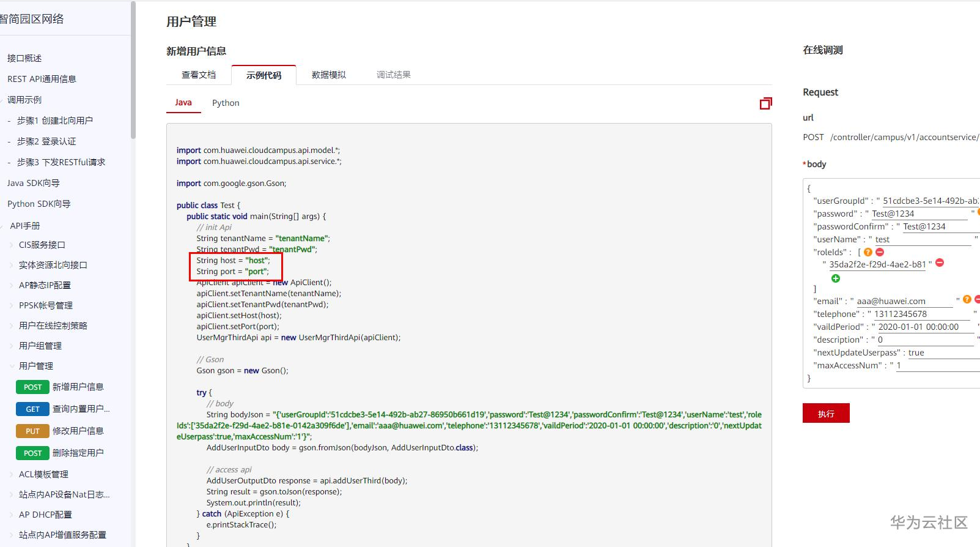Click the help icon beside the email field
The width and height of the screenshot is (980, 547).
point(967,299)
